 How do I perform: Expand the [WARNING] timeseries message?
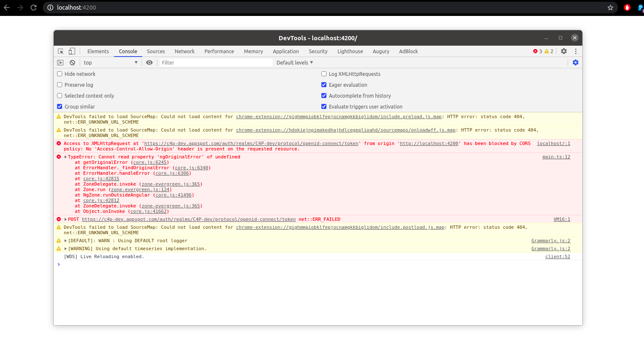65,249
